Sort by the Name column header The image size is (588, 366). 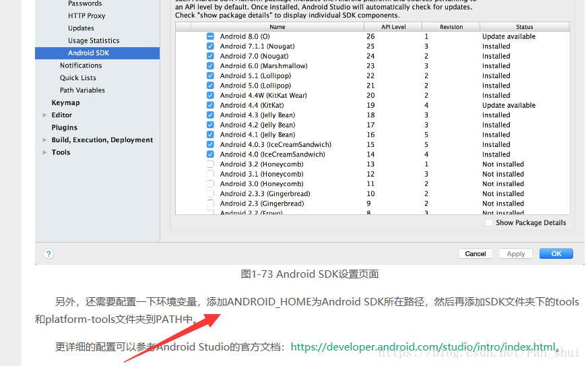[x=277, y=27]
